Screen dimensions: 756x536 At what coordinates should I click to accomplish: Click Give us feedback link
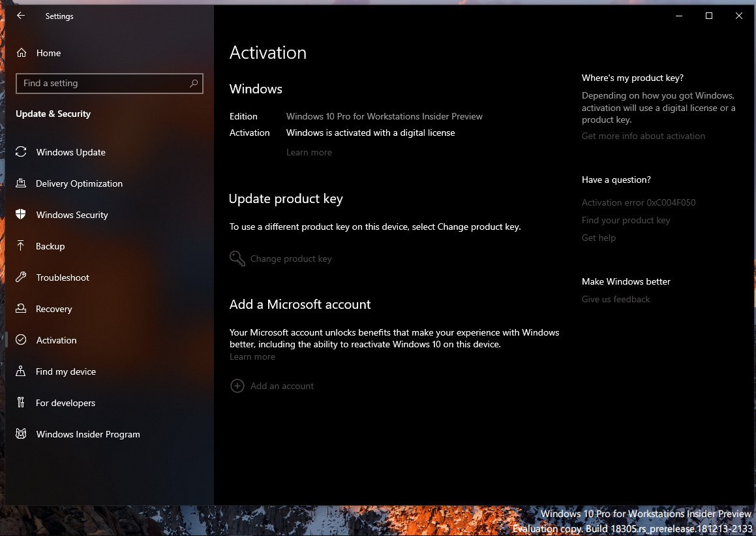tap(616, 299)
